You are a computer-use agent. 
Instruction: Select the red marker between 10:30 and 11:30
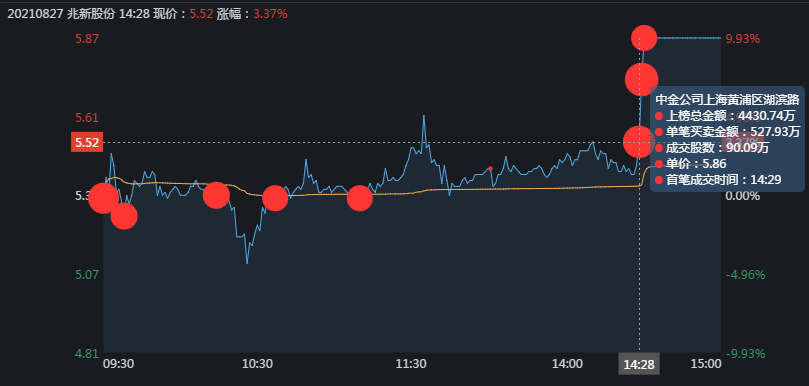[360, 199]
